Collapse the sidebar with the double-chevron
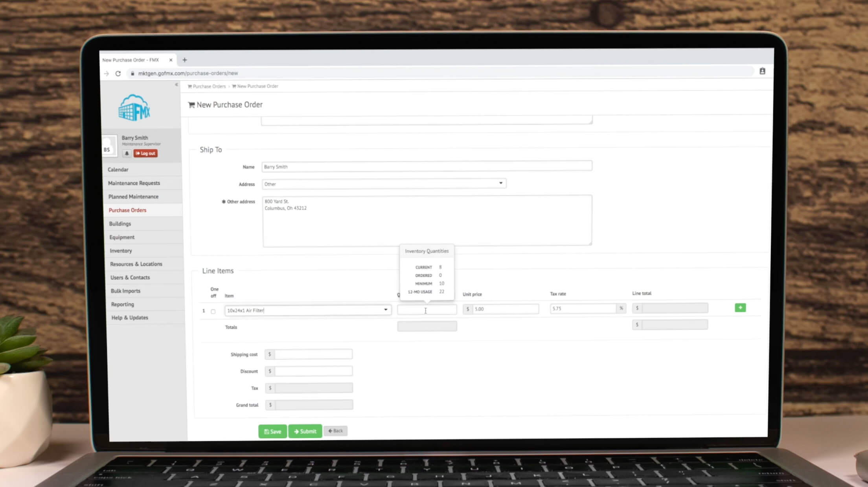 click(x=177, y=84)
